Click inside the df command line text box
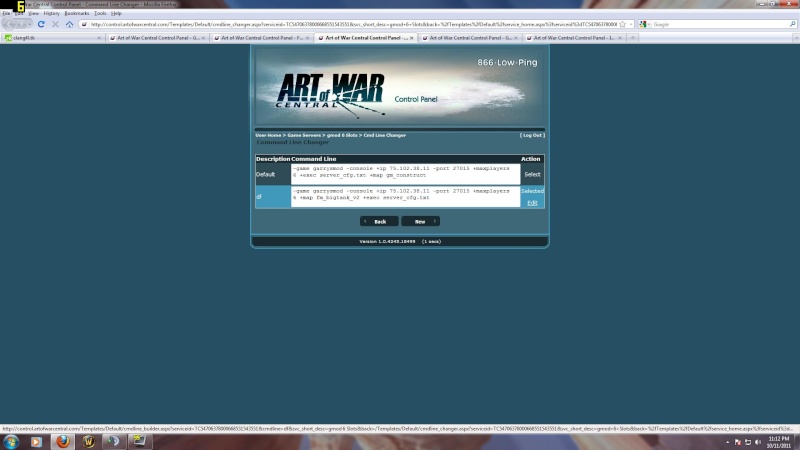 coord(406,196)
